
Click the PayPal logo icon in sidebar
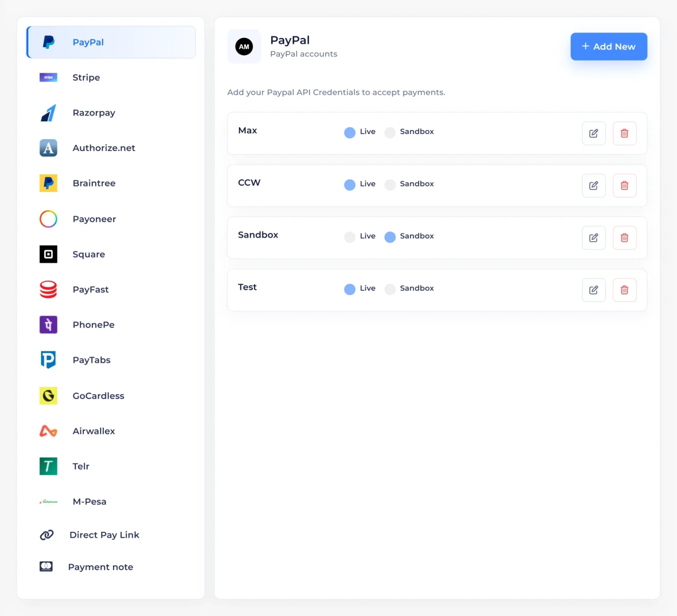tap(48, 42)
